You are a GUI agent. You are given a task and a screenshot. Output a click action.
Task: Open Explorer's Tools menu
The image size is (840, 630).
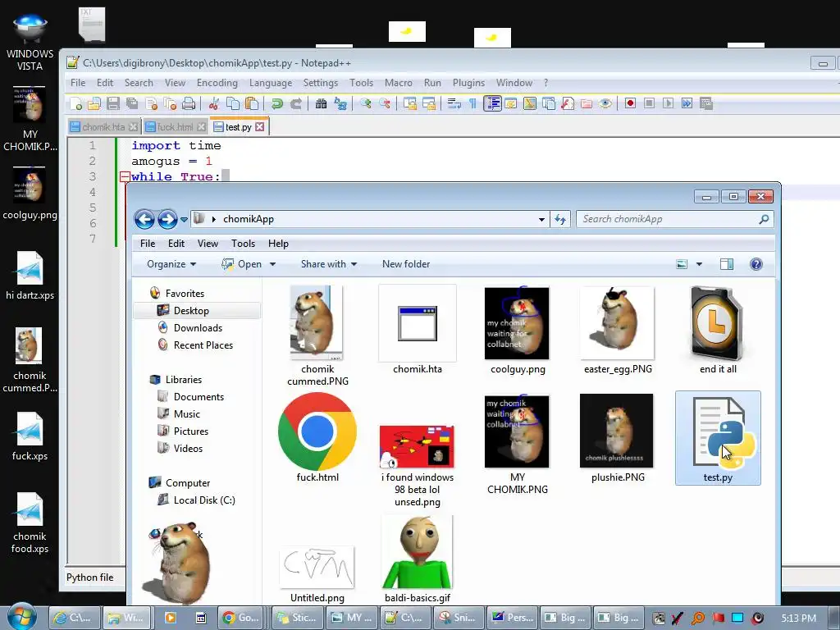(x=243, y=244)
